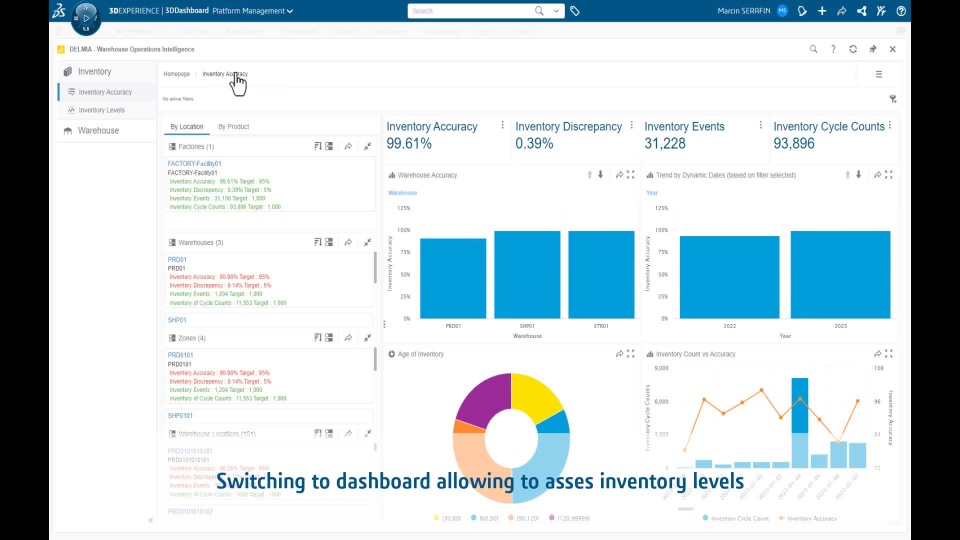The image size is (960, 540).
Task: Open Inventory Discrepancy tile options menu
Action: coord(632,125)
